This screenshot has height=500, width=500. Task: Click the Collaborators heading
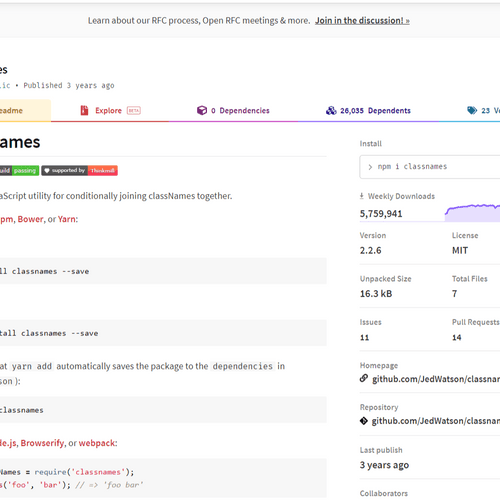coord(384,493)
